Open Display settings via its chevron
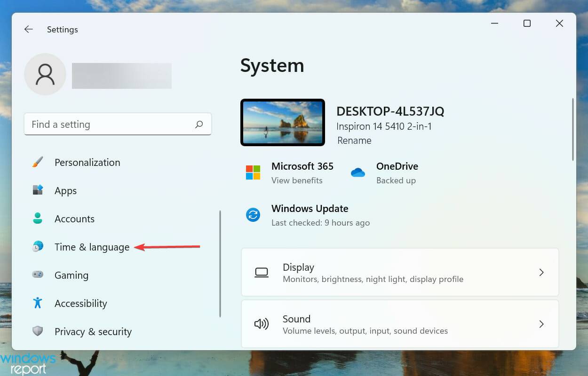Screen dimensions: 588x376 (x=541, y=272)
